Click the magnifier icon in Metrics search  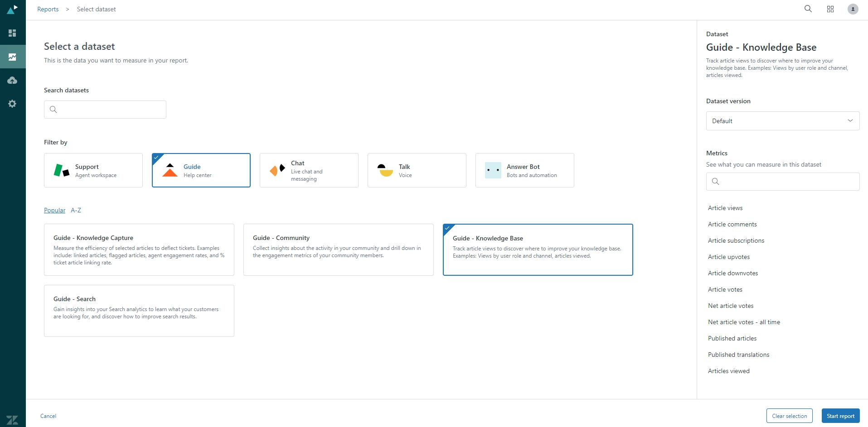[x=716, y=182]
